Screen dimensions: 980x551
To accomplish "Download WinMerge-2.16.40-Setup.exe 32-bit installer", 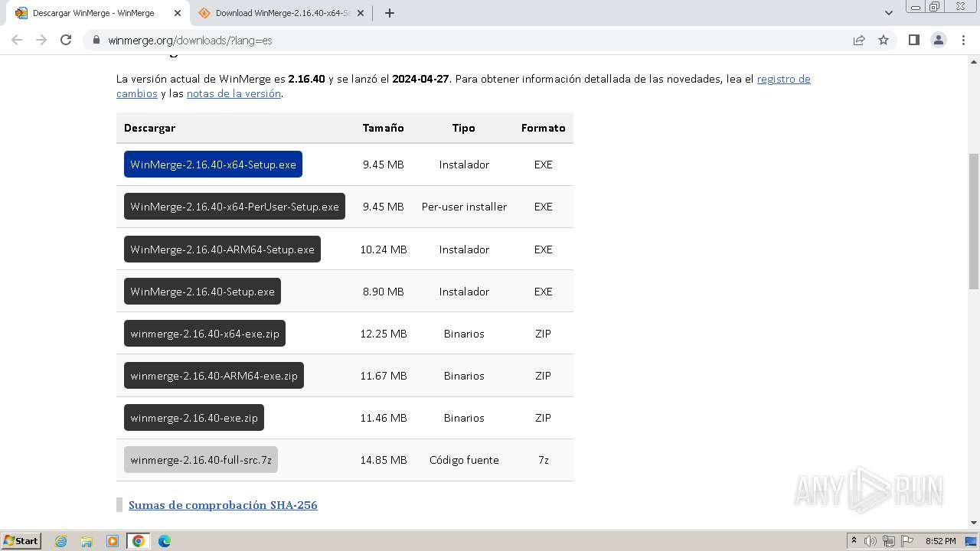I will (x=202, y=292).
